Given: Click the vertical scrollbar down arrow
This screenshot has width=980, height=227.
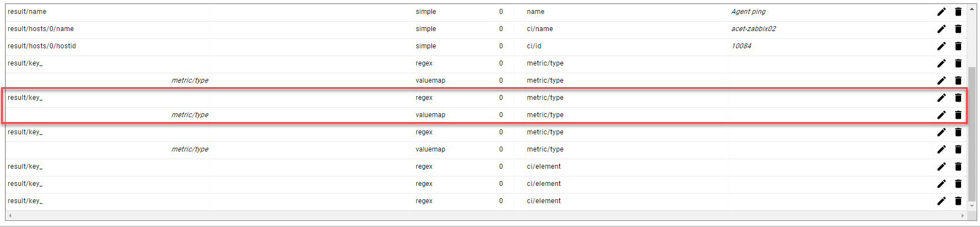Looking at the screenshot, I should pos(972,206).
